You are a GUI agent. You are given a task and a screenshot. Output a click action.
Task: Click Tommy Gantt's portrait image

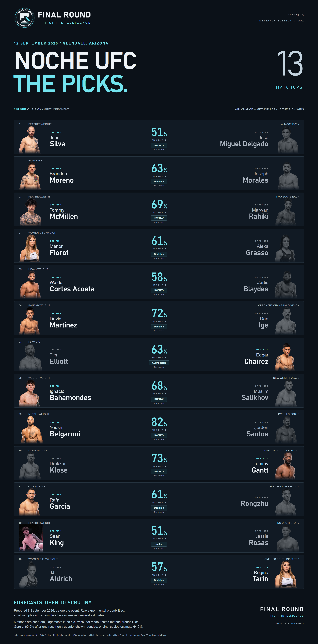(x=285, y=466)
